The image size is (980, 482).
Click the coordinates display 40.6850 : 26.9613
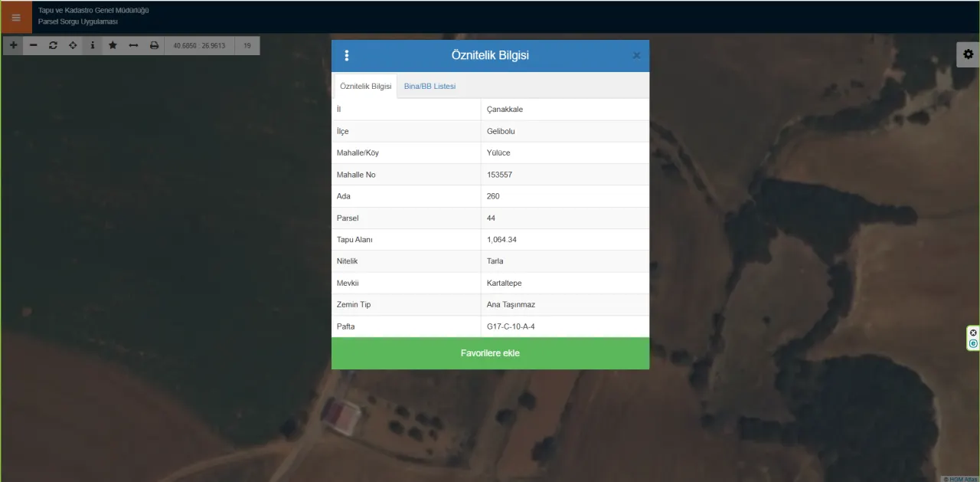tap(199, 46)
